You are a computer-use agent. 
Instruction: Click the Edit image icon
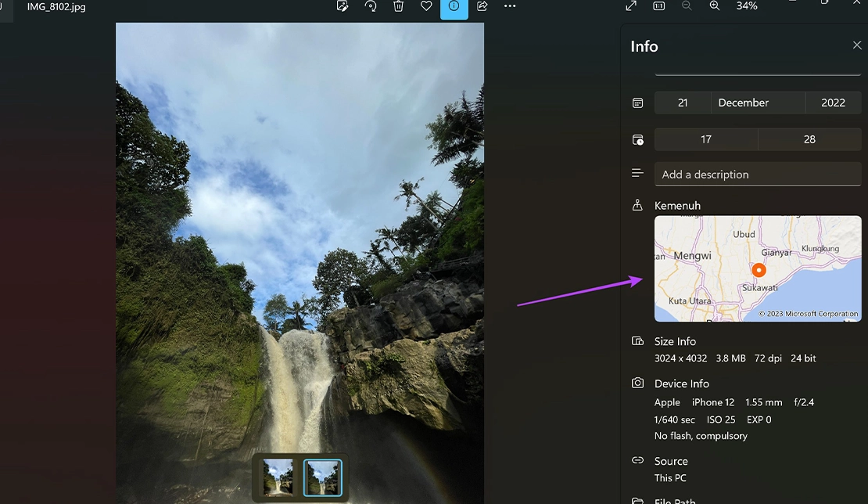pos(343,6)
